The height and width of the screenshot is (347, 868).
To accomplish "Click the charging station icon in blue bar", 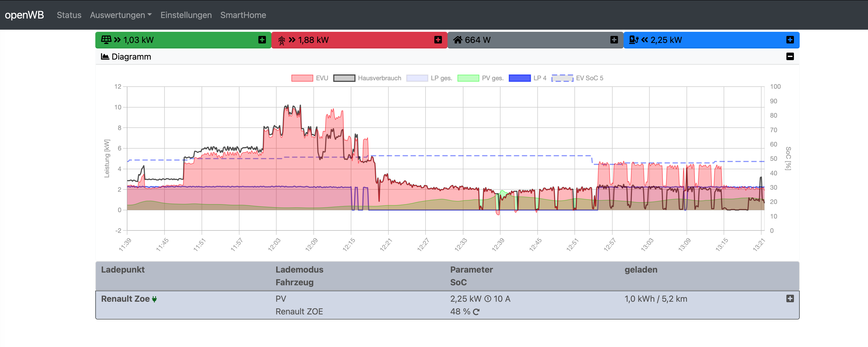I will pyautogui.click(x=633, y=40).
